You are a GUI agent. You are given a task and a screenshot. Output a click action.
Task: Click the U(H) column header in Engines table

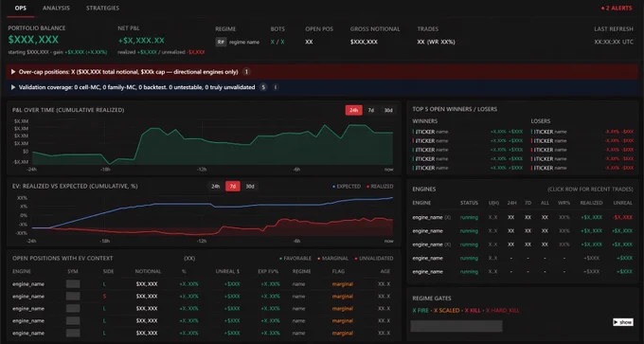(493, 203)
